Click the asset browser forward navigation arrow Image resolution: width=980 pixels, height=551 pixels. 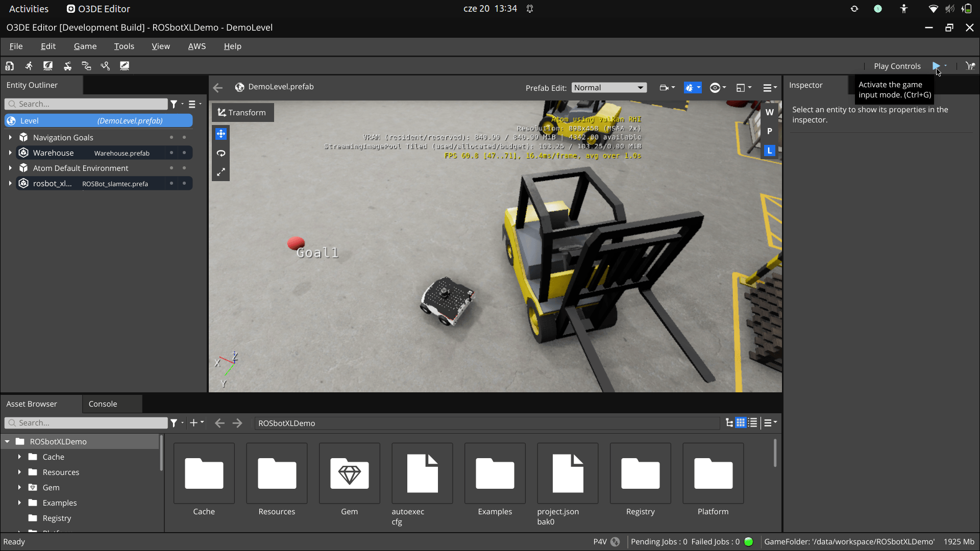click(237, 423)
